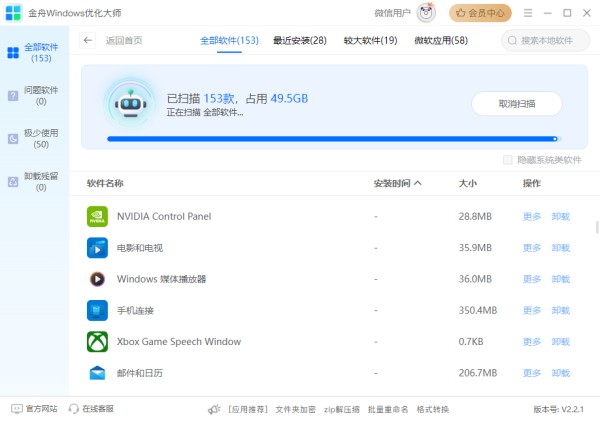Open 更多 for 手机连接
The width and height of the screenshot is (600, 422).
[532, 310]
